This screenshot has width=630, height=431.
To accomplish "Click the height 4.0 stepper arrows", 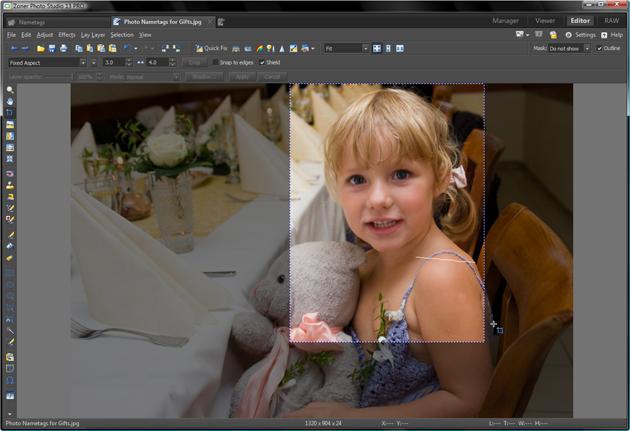I will 172,63.
